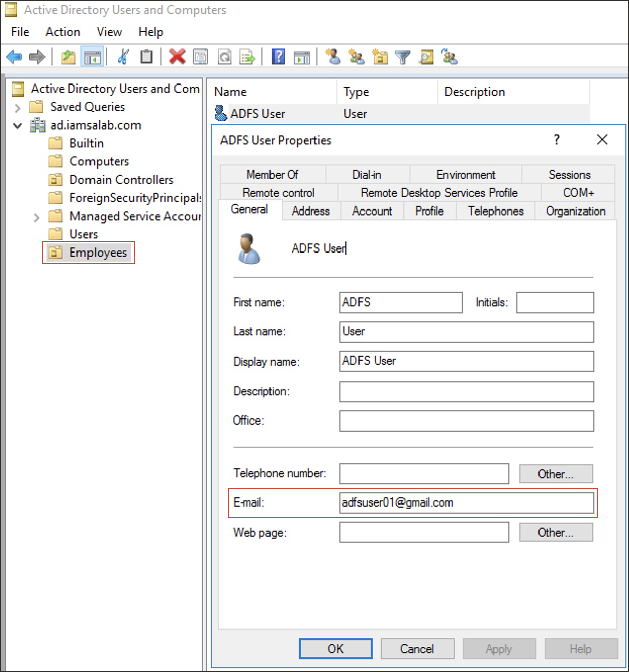
Task: Open the Telephones tab
Action: (496, 211)
